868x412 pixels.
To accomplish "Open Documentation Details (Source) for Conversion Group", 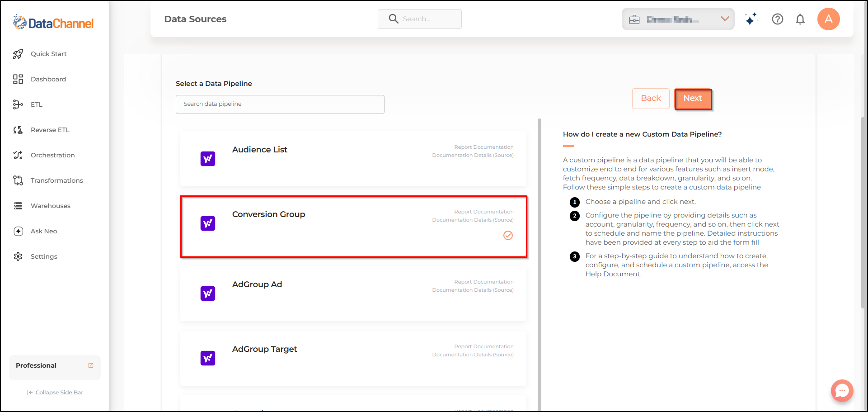I will click(x=473, y=220).
